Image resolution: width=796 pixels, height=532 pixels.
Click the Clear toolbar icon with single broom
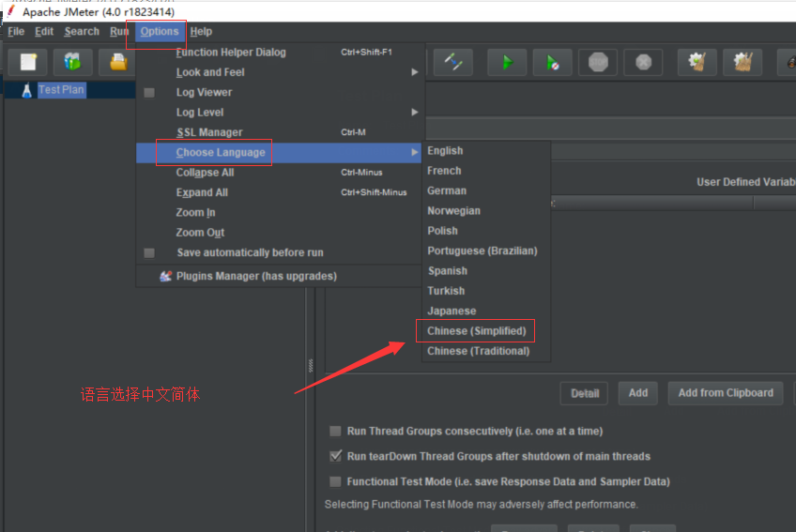click(x=697, y=63)
